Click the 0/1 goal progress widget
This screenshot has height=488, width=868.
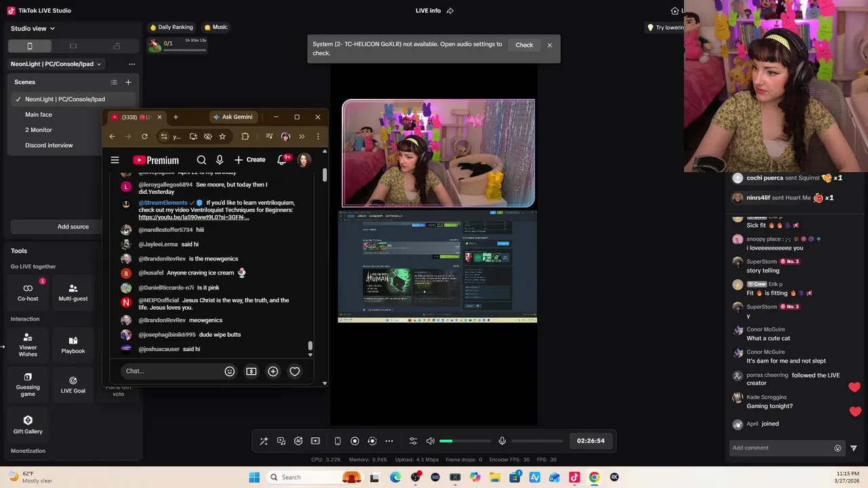(178, 45)
